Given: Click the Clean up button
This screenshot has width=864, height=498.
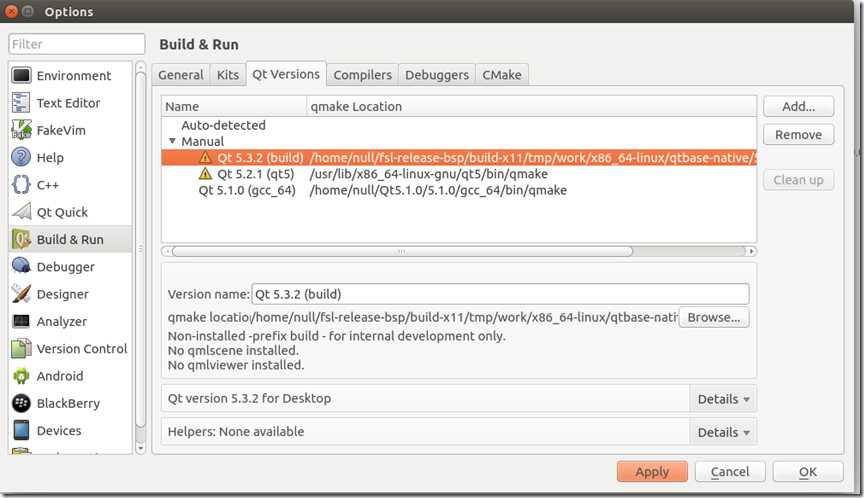Looking at the screenshot, I should tap(798, 180).
